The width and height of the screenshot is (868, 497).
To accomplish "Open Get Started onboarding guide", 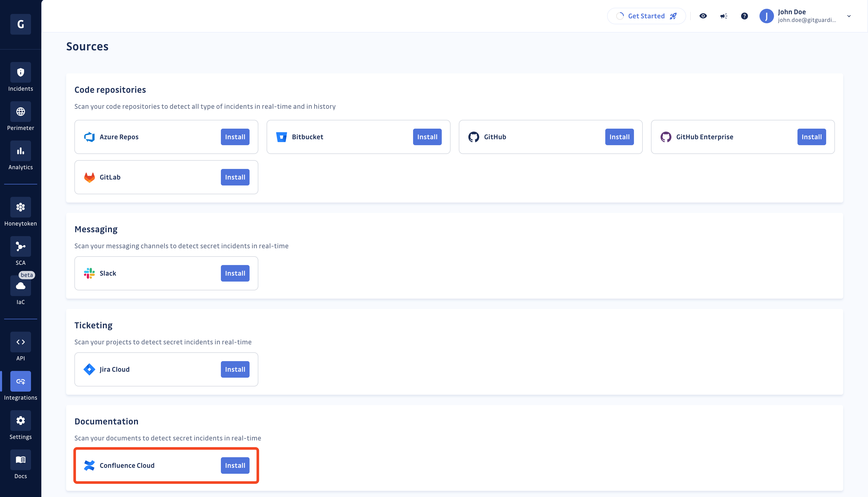I will click(x=646, y=16).
